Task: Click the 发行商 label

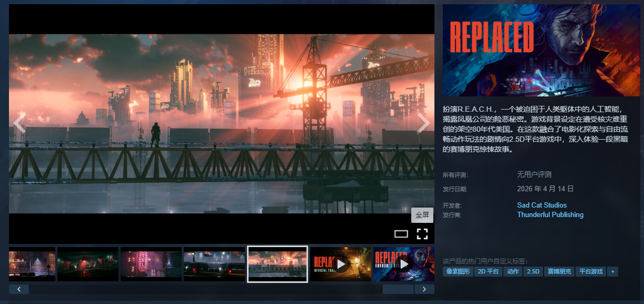Action: click(x=452, y=215)
